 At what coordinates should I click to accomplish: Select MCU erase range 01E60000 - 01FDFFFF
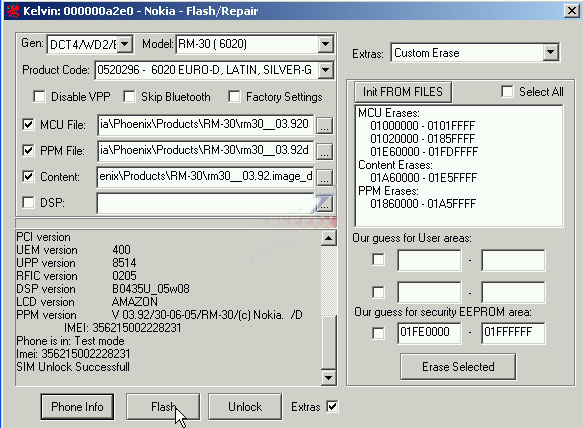pyautogui.click(x=424, y=152)
